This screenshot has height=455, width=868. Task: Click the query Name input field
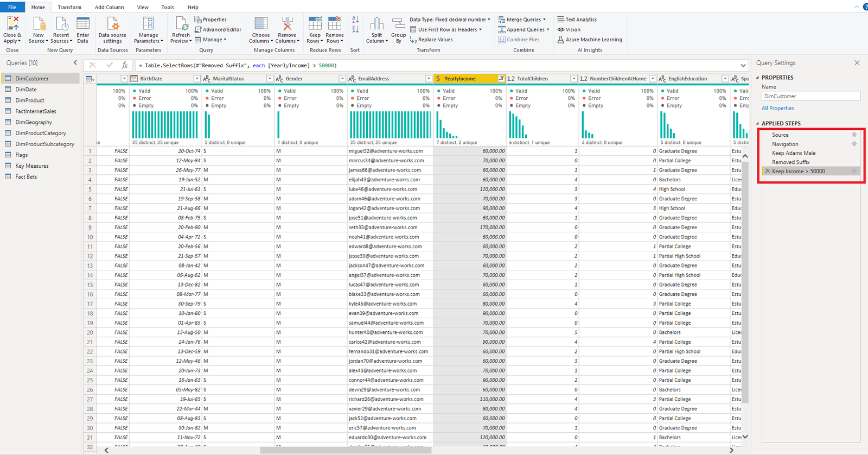pos(810,96)
